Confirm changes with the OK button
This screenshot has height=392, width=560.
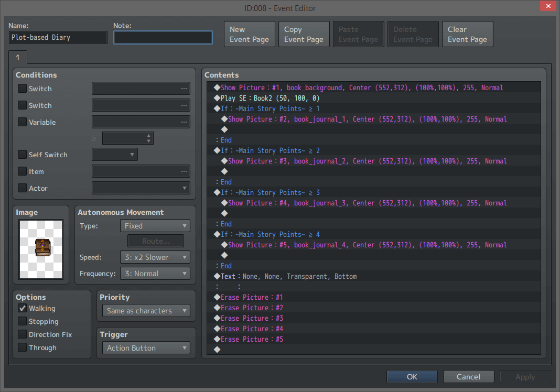pyautogui.click(x=412, y=376)
